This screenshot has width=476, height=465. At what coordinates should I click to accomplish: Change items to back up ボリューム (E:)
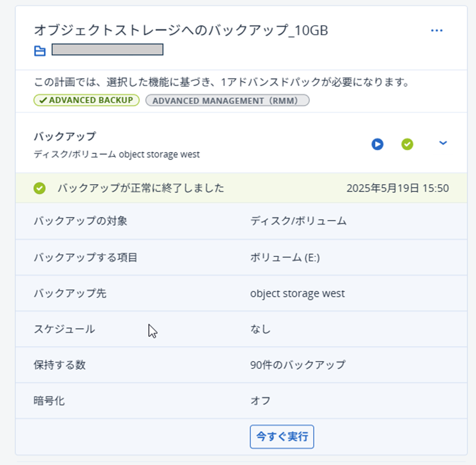(x=285, y=258)
